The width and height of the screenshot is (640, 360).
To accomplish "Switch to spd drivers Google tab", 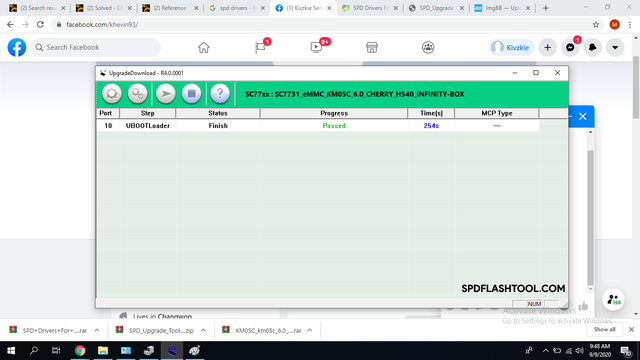I will (236, 8).
